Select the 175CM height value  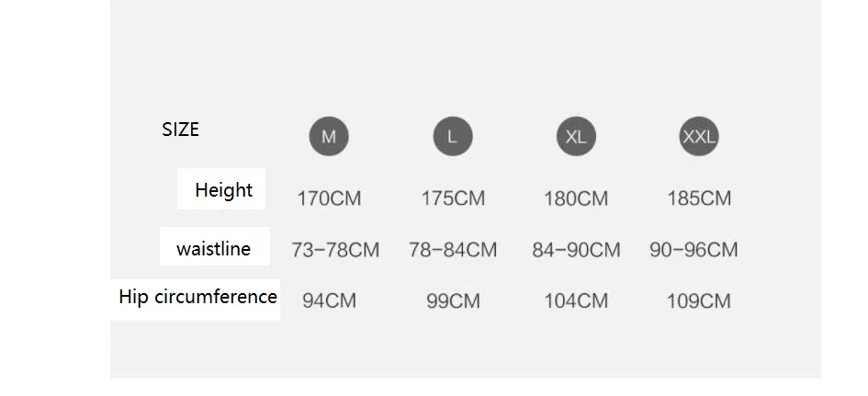point(454,198)
